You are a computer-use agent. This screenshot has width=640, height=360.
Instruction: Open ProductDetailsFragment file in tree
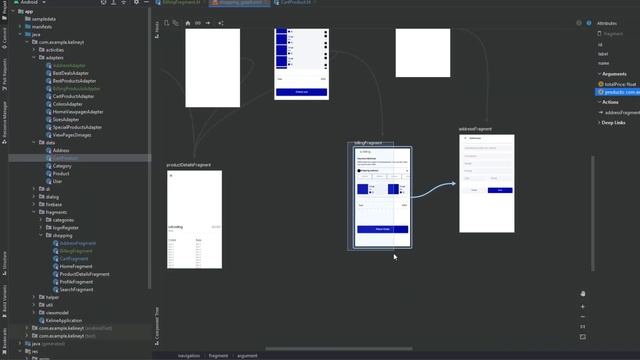(x=84, y=274)
